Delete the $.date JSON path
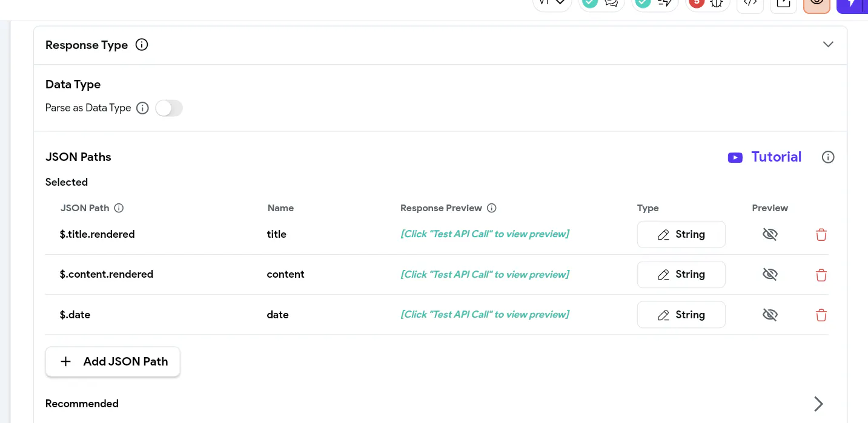 coord(821,315)
